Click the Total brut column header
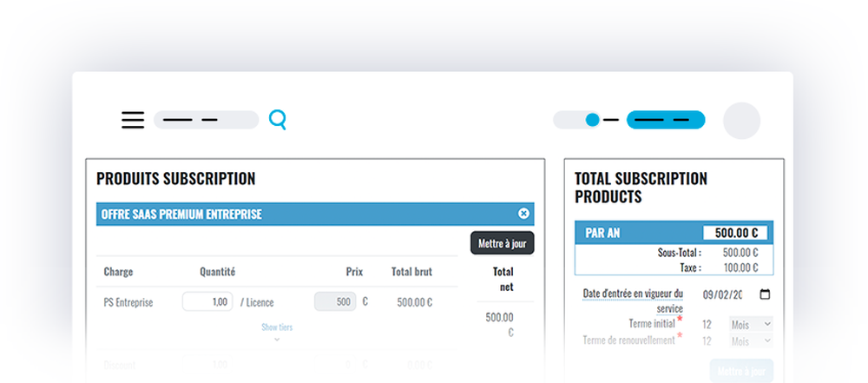Image resolution: width=868 pixels, height=383 pixels. (x=411, y=272)
